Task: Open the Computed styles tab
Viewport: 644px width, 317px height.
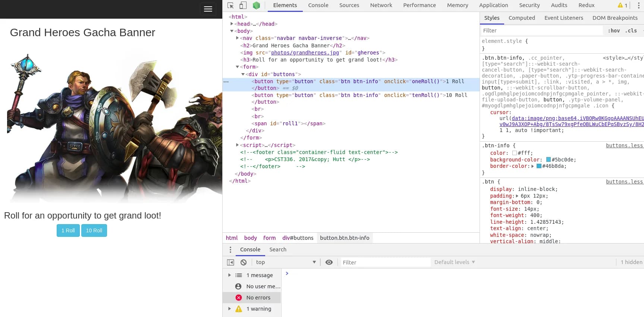Action: [x=521, y=18]
